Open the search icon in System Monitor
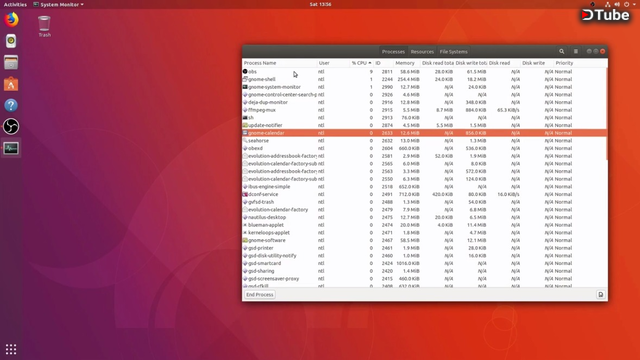 pyautogui.click(x=562, y=51)
